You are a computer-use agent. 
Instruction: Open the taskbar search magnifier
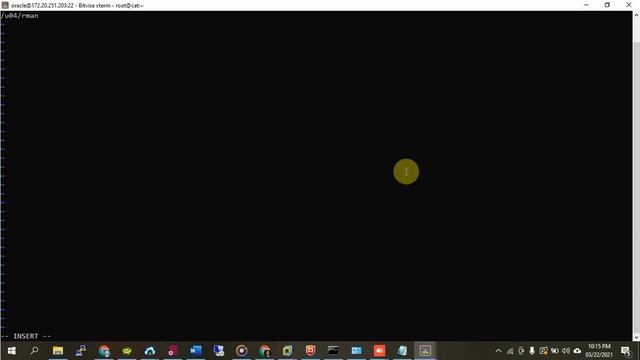pos(35,350)
